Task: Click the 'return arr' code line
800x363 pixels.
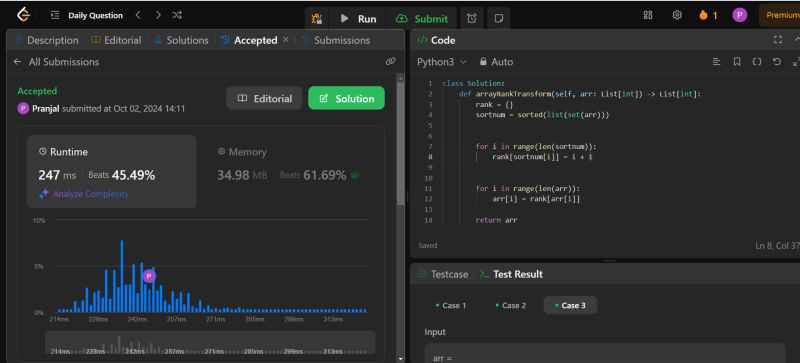Action: tap(496, 221)
